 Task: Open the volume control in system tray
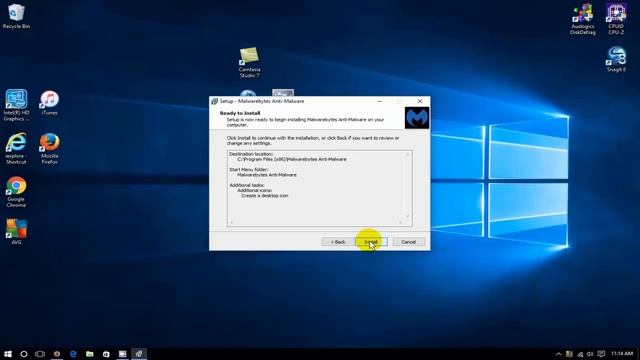590,354
